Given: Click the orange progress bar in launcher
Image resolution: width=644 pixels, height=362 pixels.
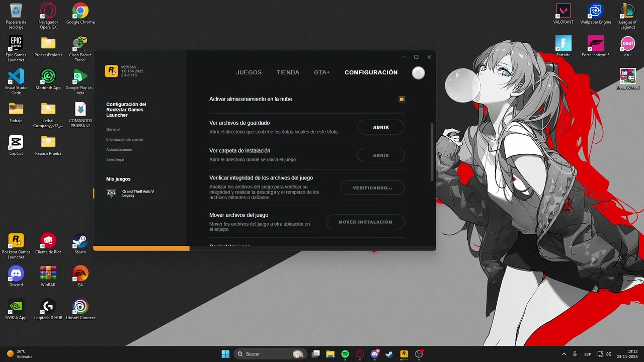Looking at the screenshot, I should tap(141, 248).
